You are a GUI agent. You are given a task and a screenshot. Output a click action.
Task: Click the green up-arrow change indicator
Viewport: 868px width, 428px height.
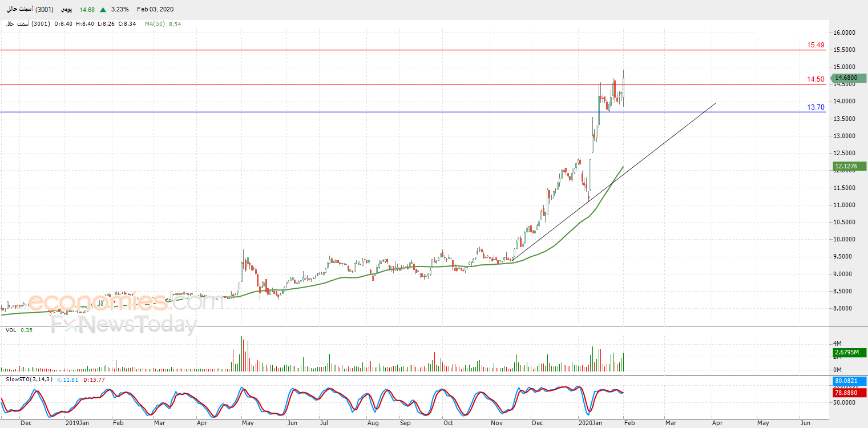(x=103, y=10)
